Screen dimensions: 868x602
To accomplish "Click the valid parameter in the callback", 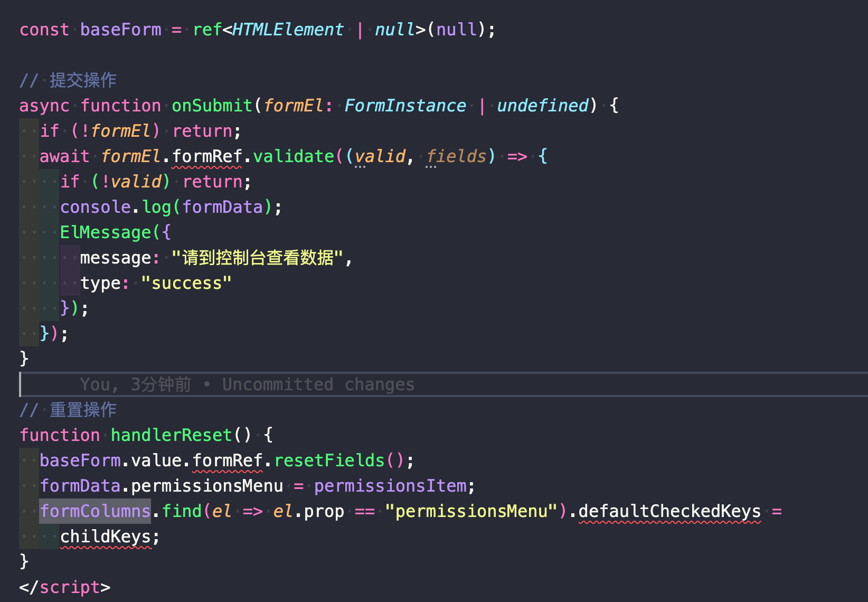I will (380, 156).
